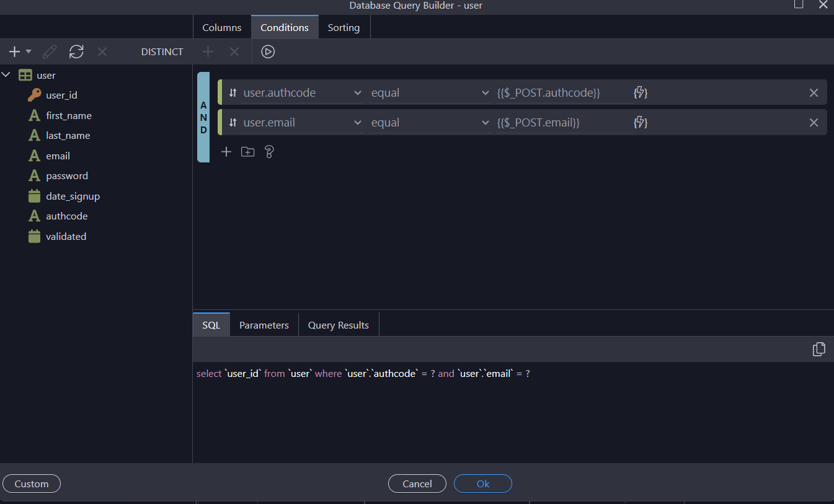
Task: Open help with the question mark icon
Action: (x=268, y=151)
